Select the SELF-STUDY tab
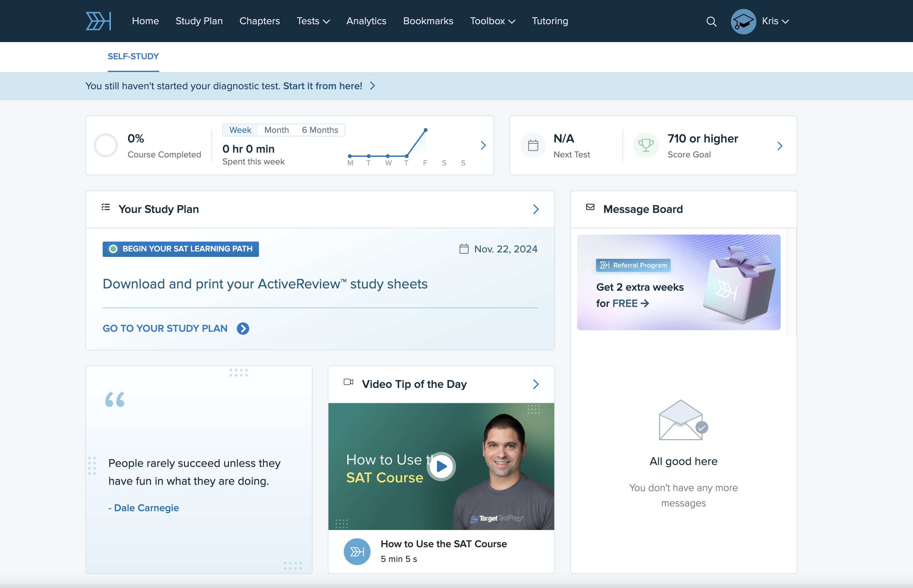 pos(133,56)
